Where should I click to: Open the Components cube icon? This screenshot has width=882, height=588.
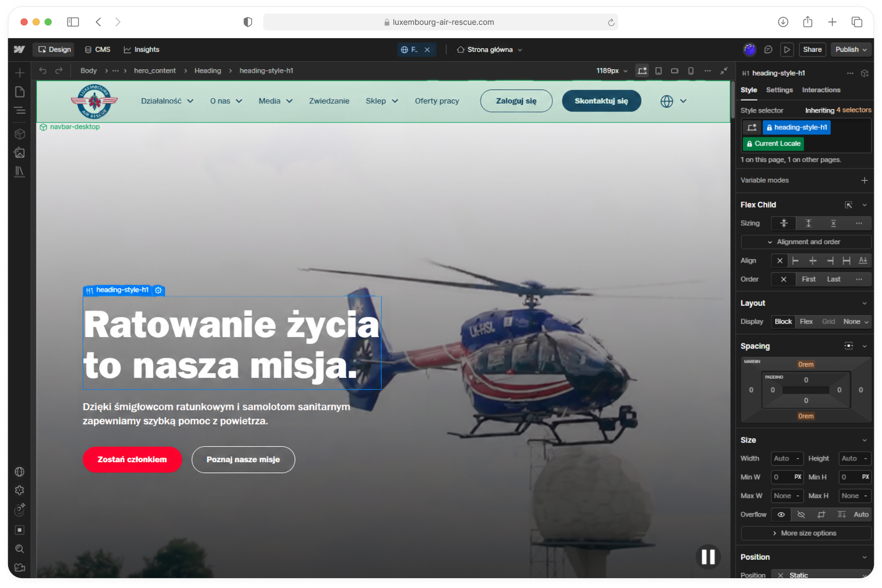20,134
